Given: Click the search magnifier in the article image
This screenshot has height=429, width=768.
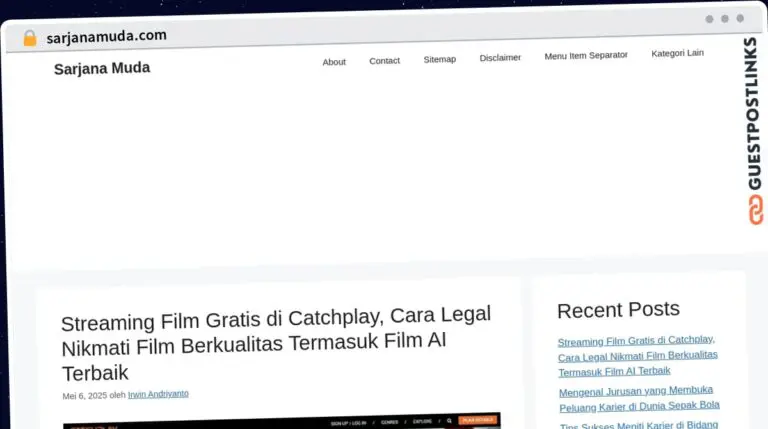Looking at the screenshot, I should coord(449,421).
